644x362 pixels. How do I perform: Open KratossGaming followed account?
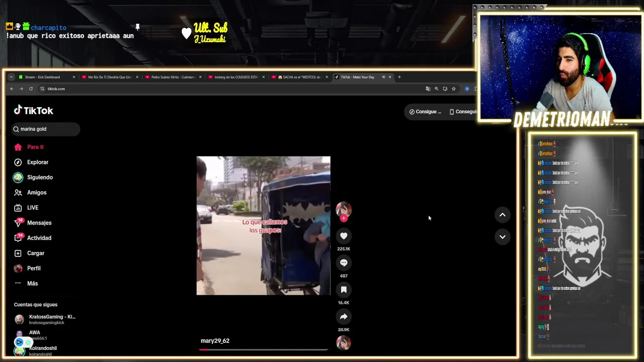[x=45, y=319]
